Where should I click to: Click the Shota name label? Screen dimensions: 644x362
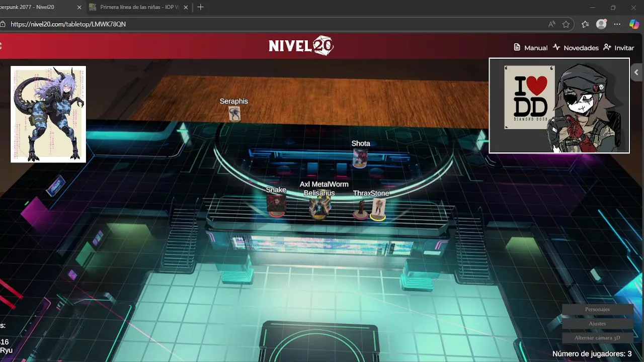(x=361, y=143)
